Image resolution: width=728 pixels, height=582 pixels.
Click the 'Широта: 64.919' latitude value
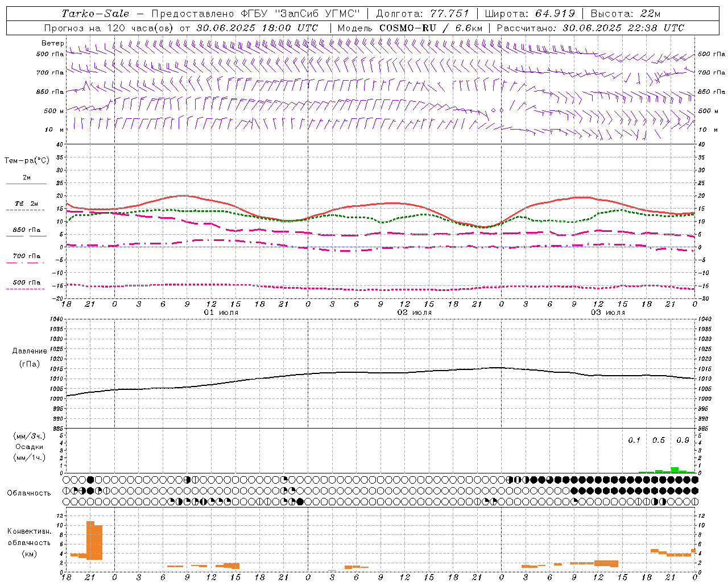coord(530,14)
